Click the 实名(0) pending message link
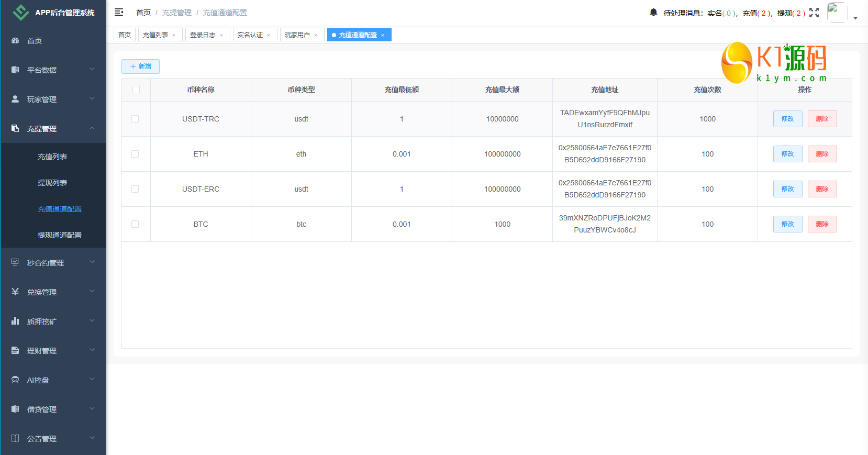 click(722, 13)
